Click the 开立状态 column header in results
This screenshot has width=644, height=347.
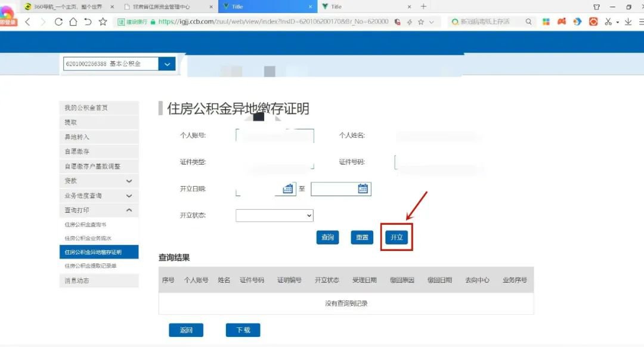(x=327, y=280)
